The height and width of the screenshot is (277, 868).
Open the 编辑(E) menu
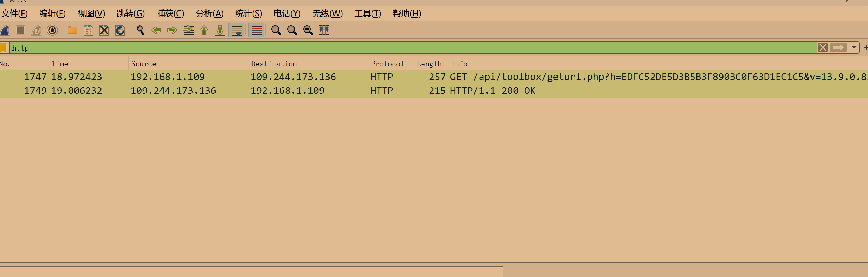pyautogui.click(x=52, y=14)
